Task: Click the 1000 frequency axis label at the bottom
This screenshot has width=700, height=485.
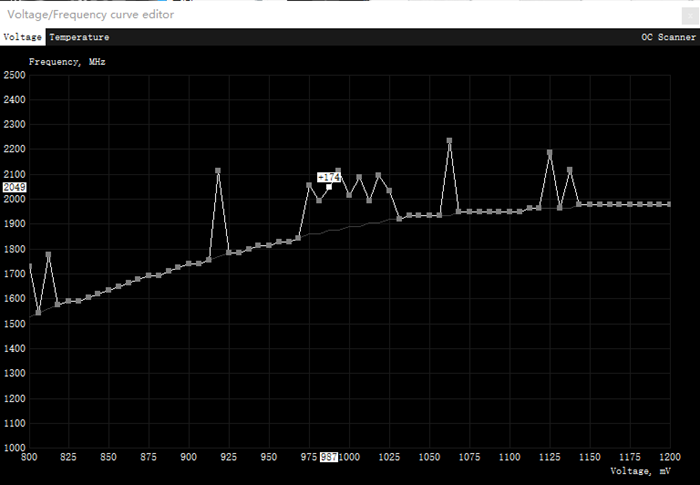Action: tap(14, 447)
